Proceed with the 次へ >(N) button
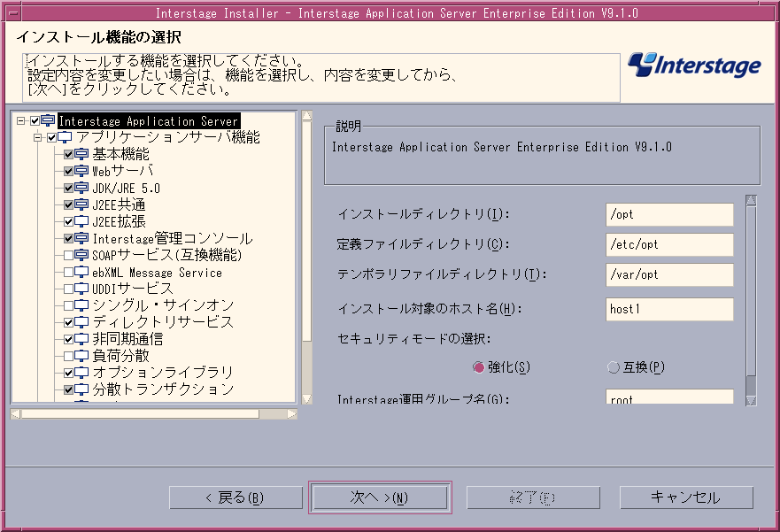 coord(380,497)
